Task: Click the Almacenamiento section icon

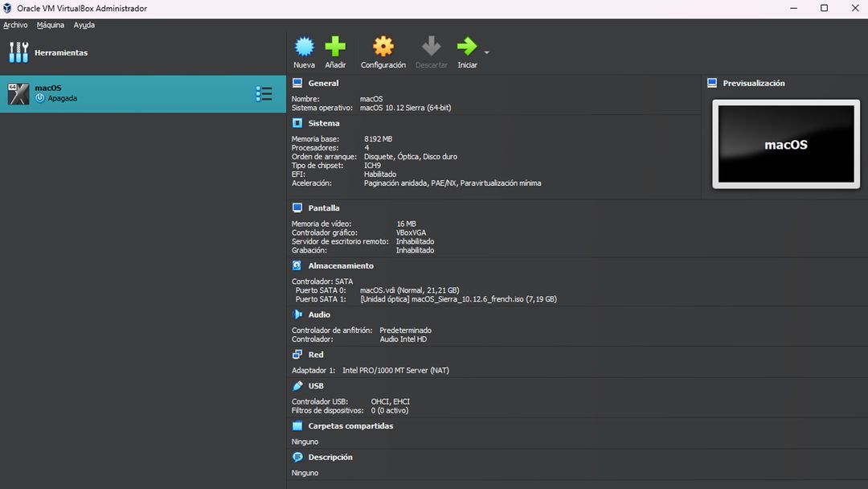Action: click(x=297, y=265)
